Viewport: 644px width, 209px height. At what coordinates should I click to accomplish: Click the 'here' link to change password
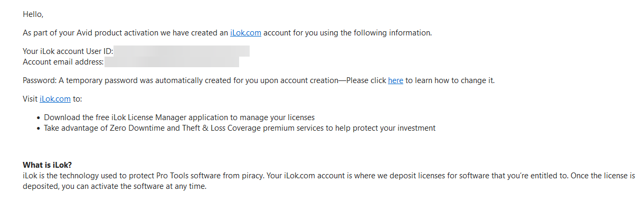(395, 80)
